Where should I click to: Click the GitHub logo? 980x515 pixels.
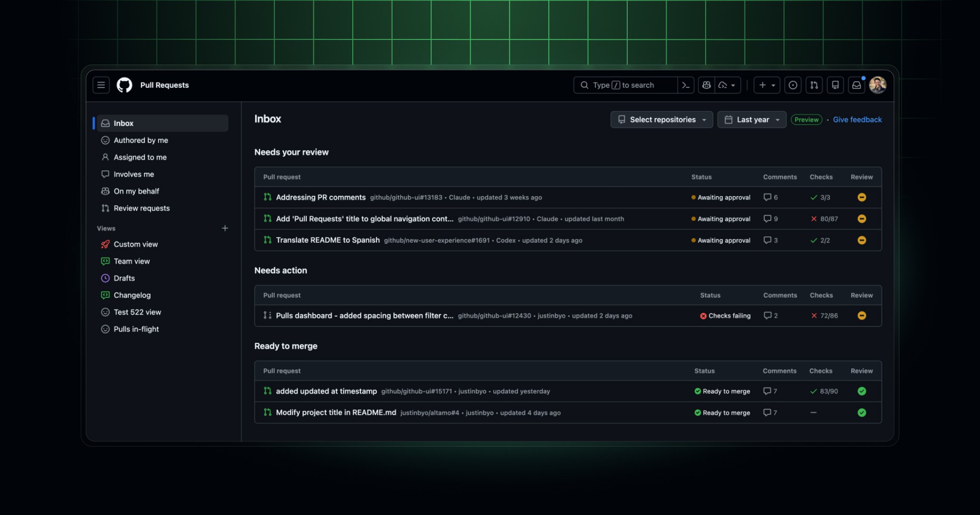(124, 85)
